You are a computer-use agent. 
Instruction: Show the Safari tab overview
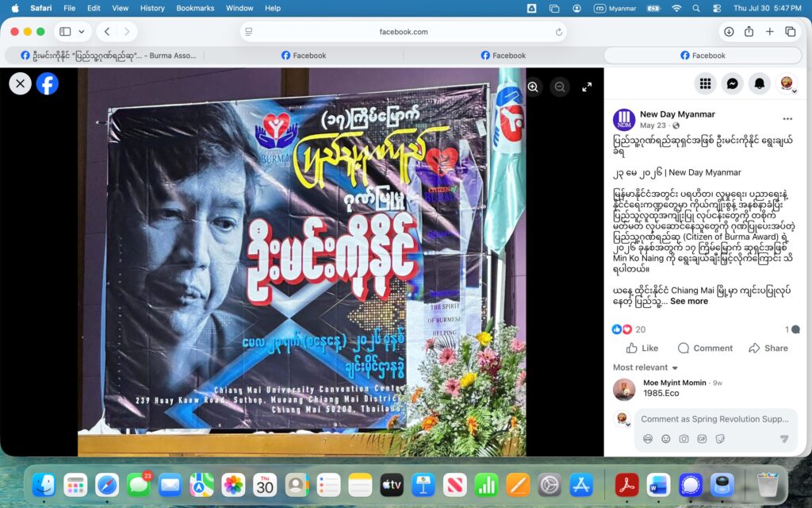coord(791,32)
